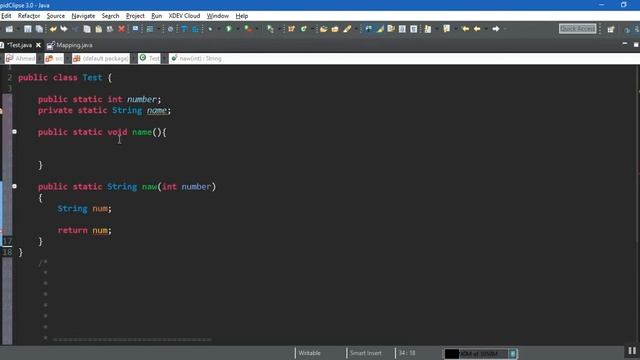Maximize the editor area view
This screenshot has width=640, height=360.
click(636, 44)
